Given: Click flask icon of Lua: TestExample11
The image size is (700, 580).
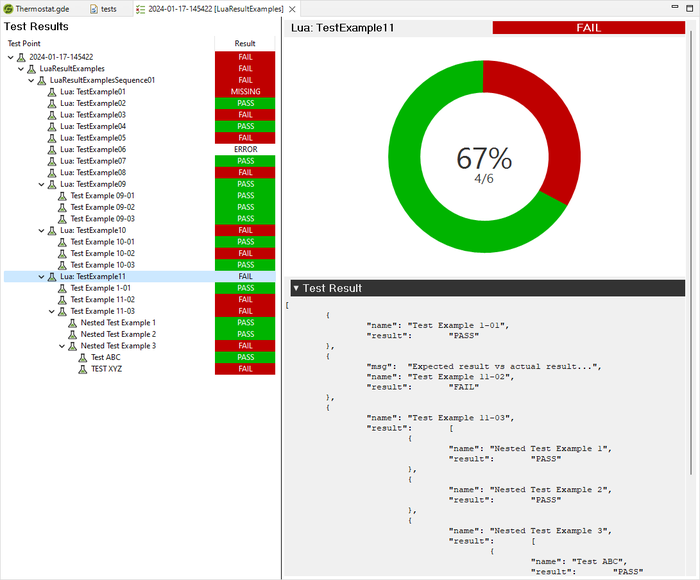Looking at the screenshot, I should click(52, 277).
